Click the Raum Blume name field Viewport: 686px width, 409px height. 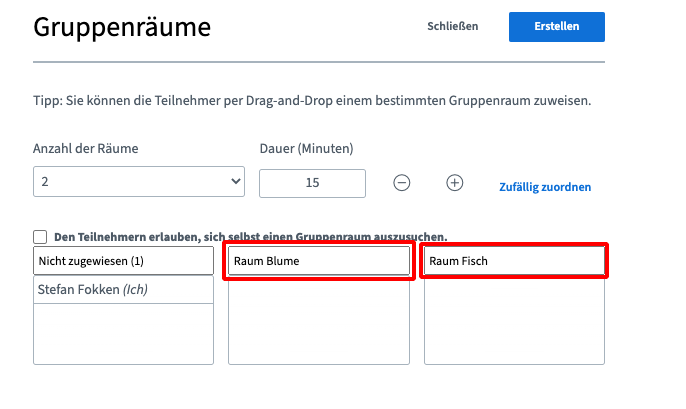click(x=318, y=261)
